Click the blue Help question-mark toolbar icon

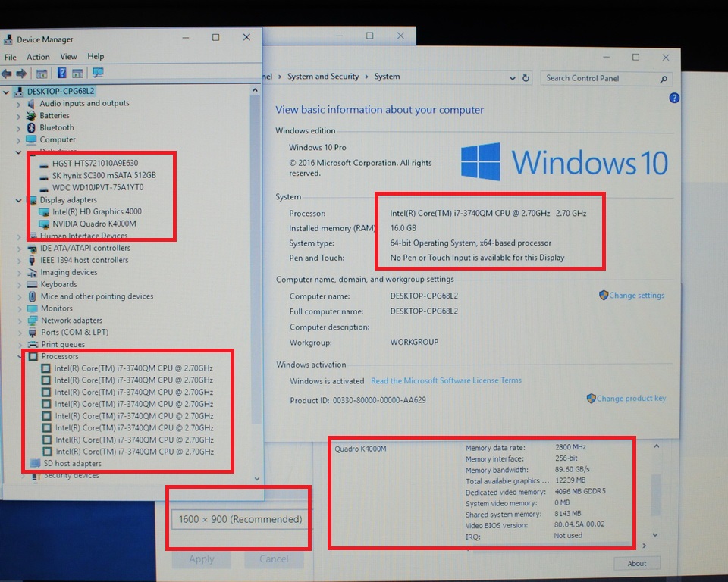point(61,73)
